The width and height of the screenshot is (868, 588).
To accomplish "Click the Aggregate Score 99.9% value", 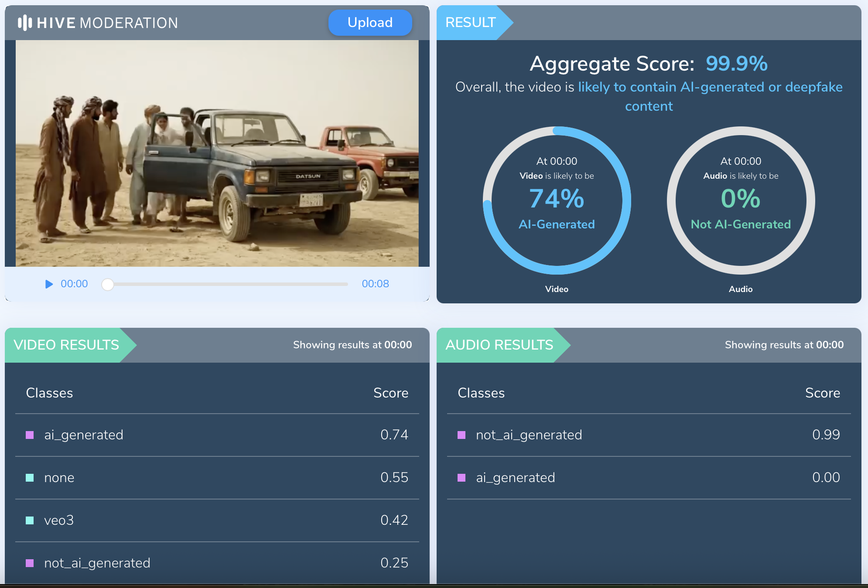I will tap(737, 64).
